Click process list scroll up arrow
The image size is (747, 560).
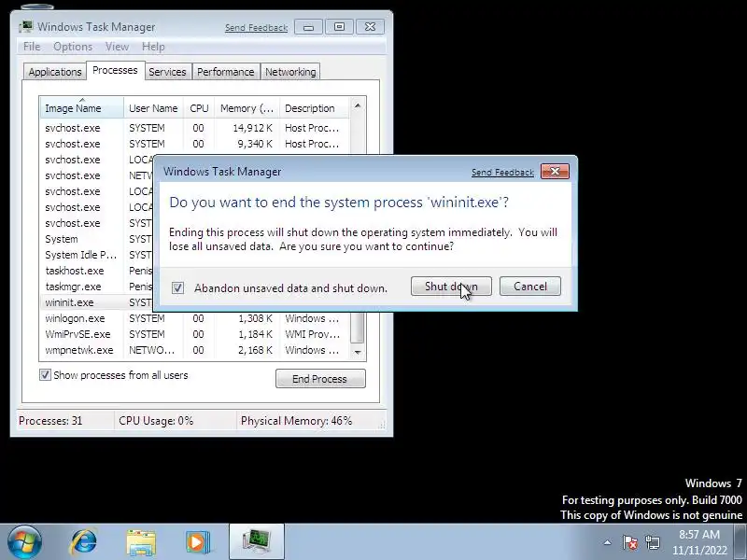tap(358, 105)
